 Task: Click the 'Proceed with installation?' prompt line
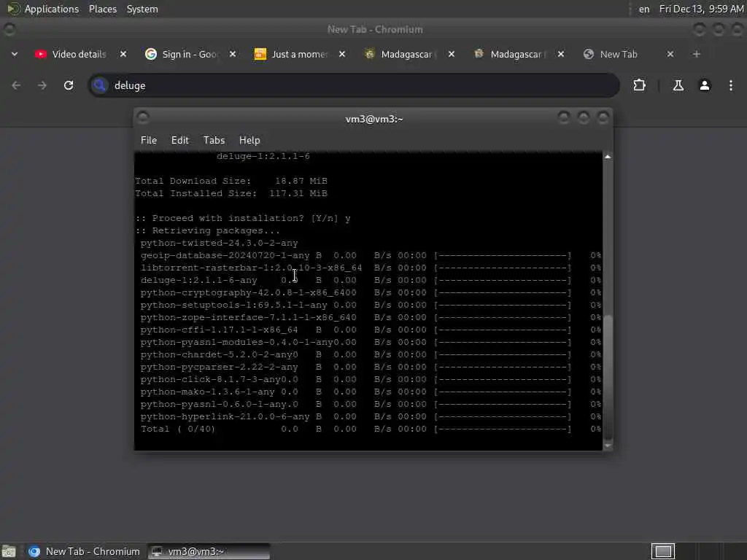243,218
